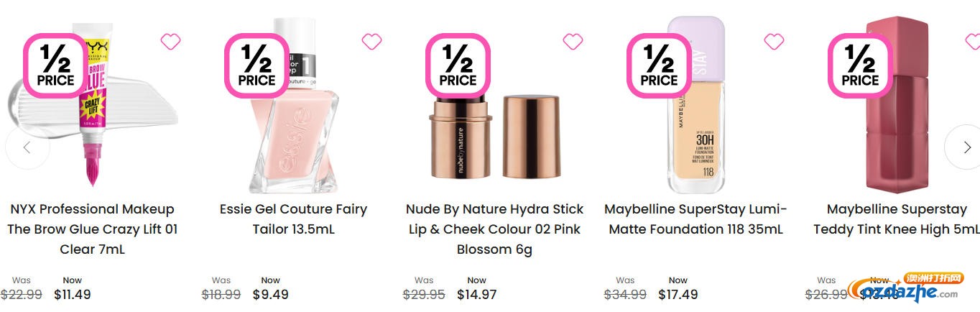
Task: Click half price badge on Essie nail polish
Action: [257, 65]
